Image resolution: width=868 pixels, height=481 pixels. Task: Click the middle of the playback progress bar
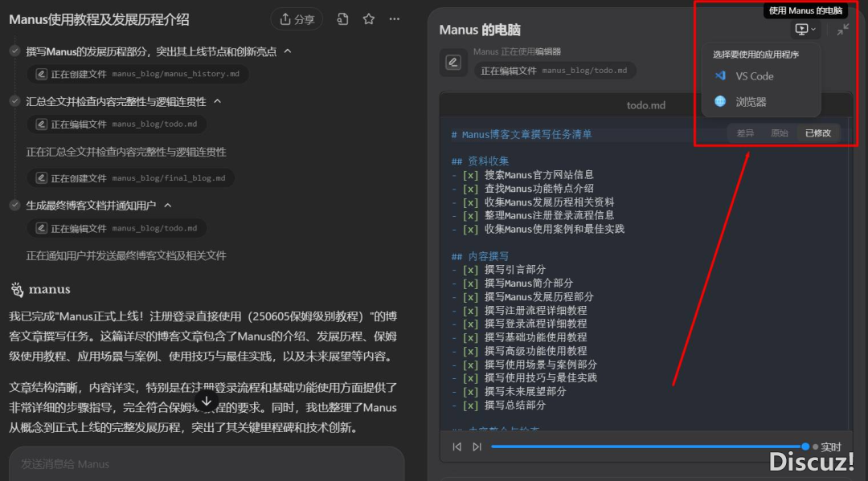click(649, 446)
